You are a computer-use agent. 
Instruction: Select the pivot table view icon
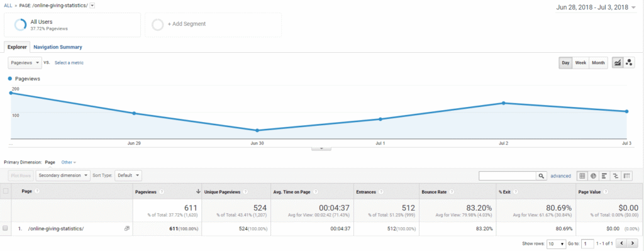tap(627, 176)
